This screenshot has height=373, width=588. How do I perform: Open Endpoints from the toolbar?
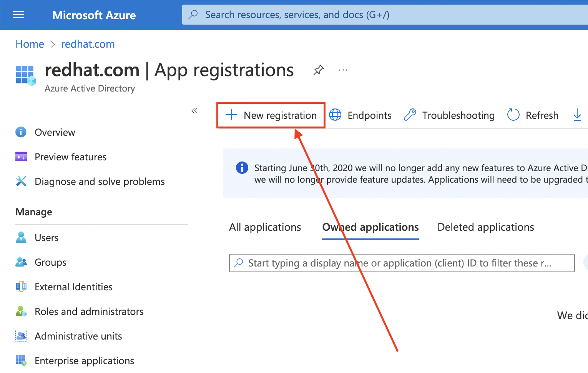360,115
